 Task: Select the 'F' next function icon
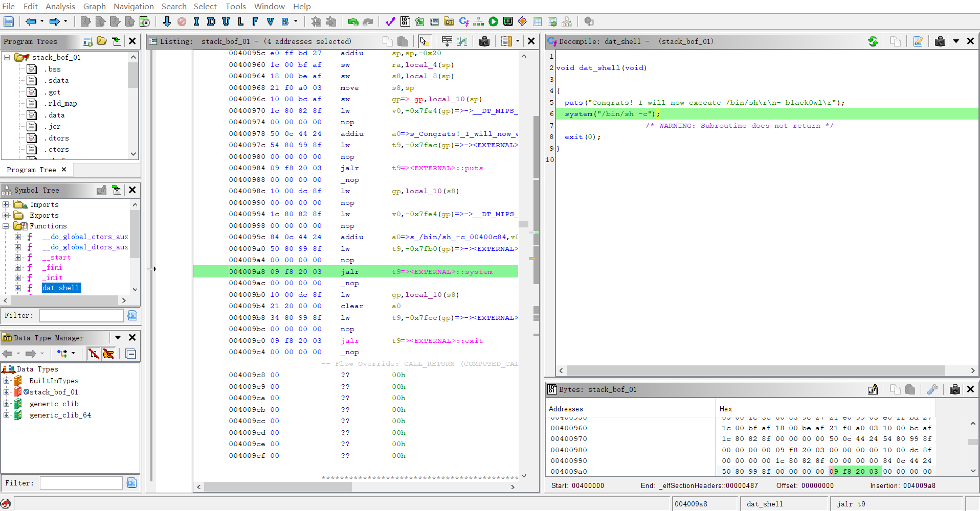(255, 21)
